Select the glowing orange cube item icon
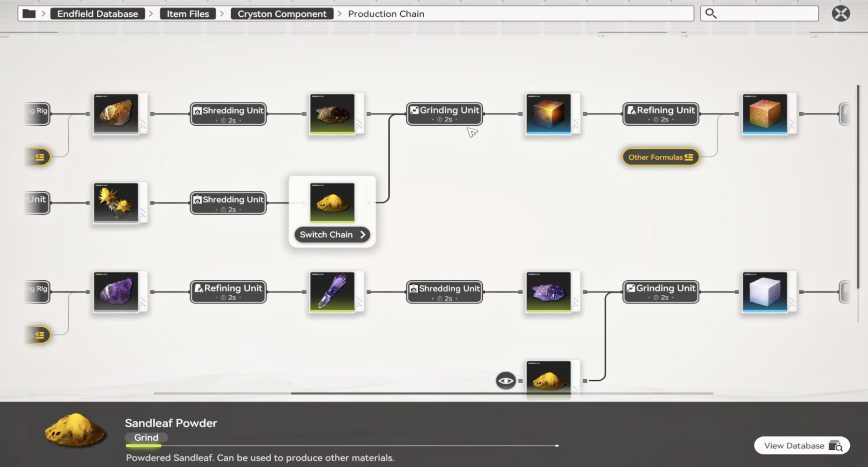Image resolution: width=868 pixels, height=467 pixels. point(548,113)
